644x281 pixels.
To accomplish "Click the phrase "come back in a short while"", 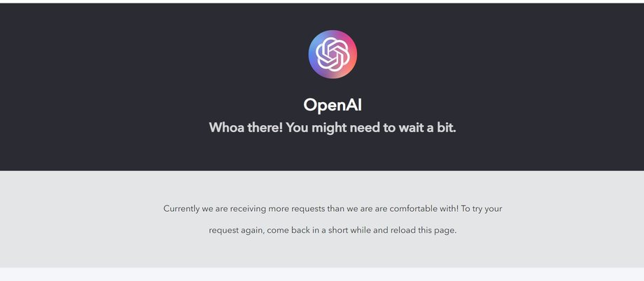I will click(319, 230).
